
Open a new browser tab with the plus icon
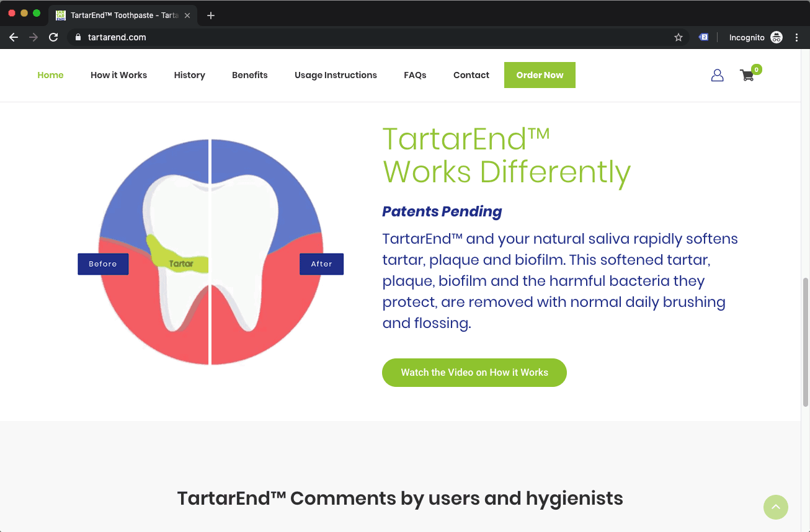point(211,16)
